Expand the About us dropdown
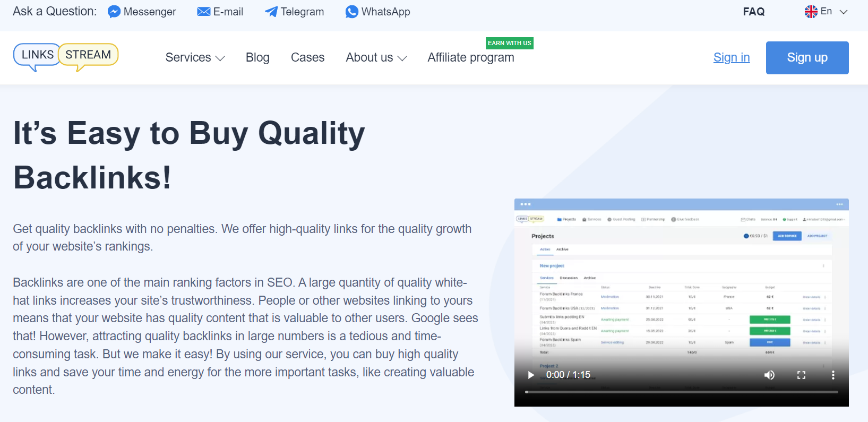The image size is (868, 422). click(x=376, y=57)
